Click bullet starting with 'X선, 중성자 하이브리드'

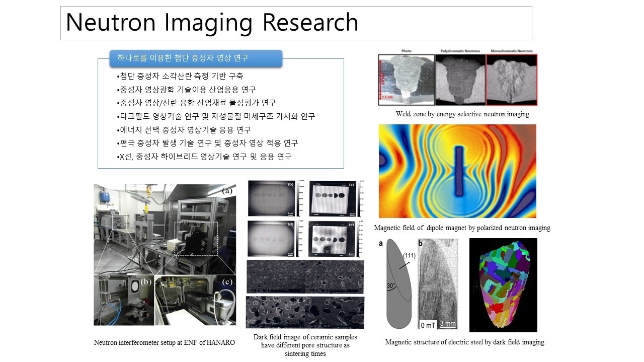click(x=203, y=157)
